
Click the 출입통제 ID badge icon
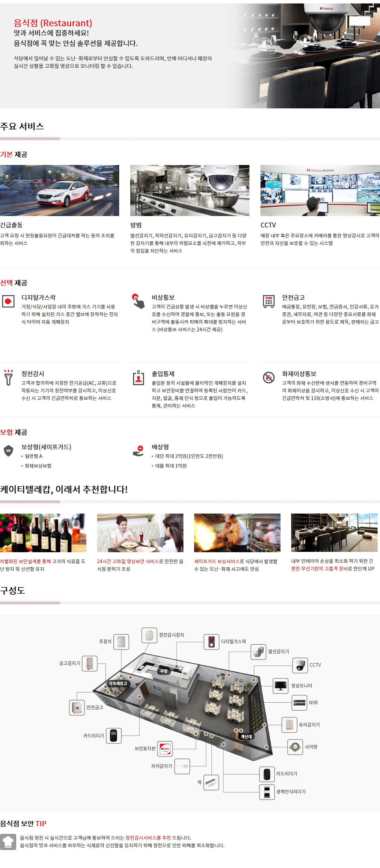coord(139,378)
